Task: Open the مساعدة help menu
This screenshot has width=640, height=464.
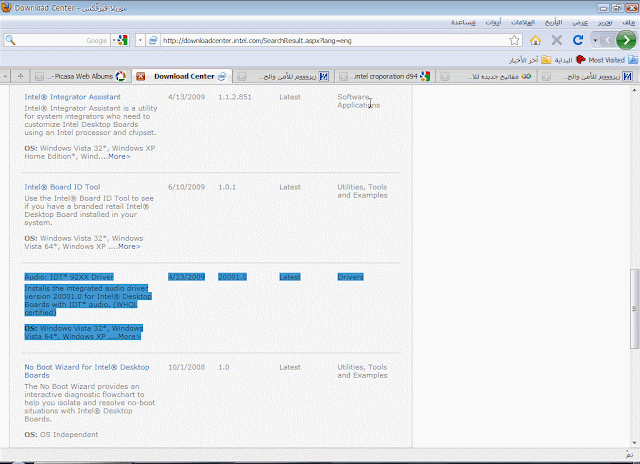Action: coord(463,22)
